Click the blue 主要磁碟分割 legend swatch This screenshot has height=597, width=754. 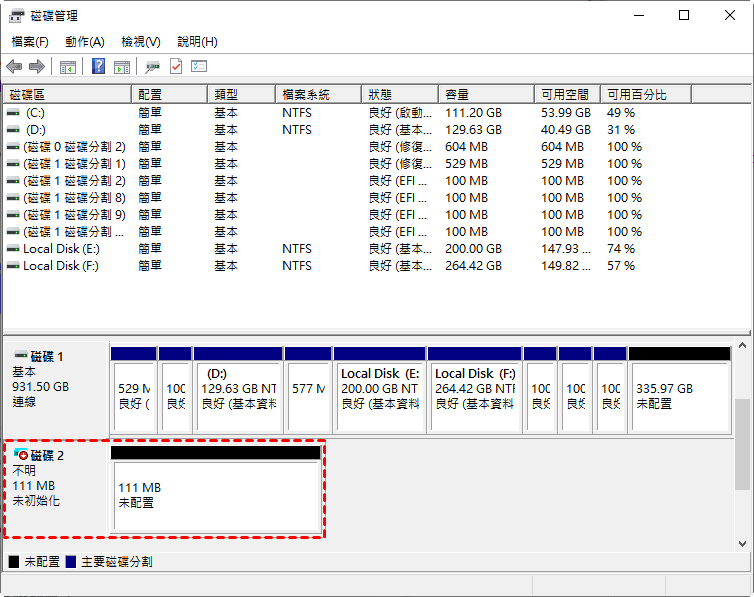pos(71,561)
